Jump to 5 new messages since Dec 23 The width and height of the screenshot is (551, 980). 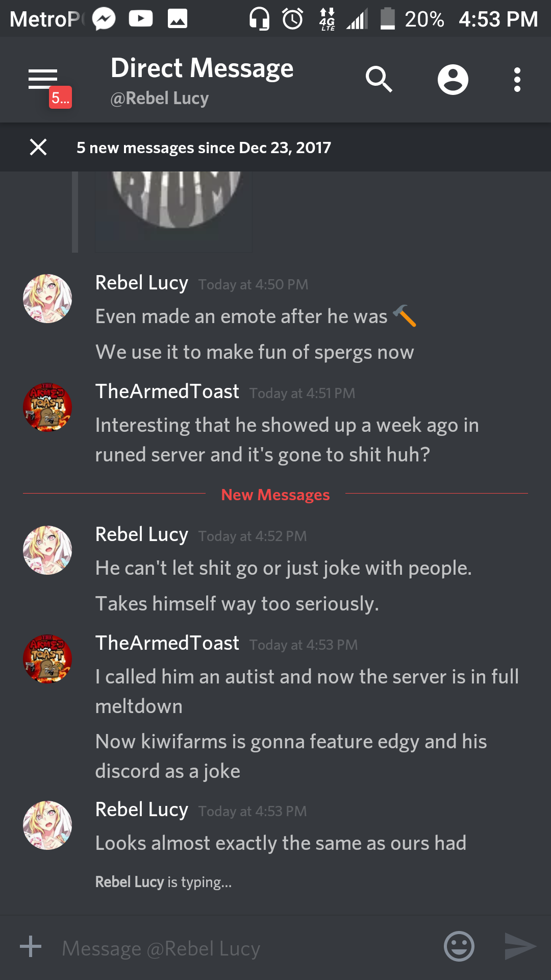pos(204,148)
